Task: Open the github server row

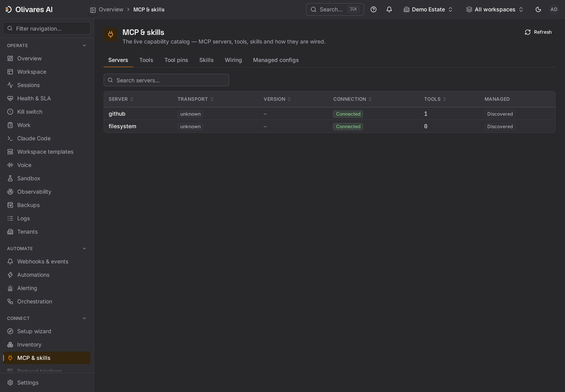Action: tap(329, 114)
